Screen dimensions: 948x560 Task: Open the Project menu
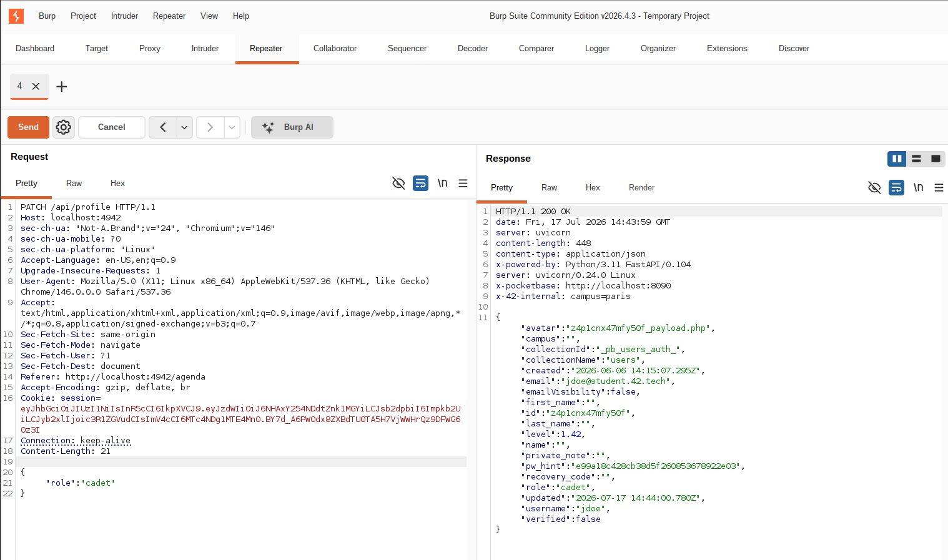83,16
